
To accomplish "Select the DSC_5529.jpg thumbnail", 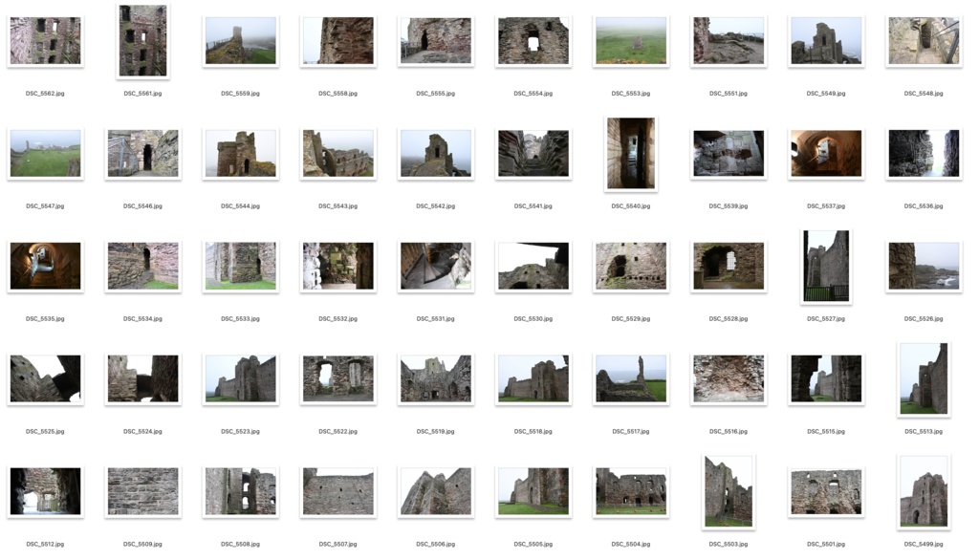I will pyautogui.click(x=631, y=266).
